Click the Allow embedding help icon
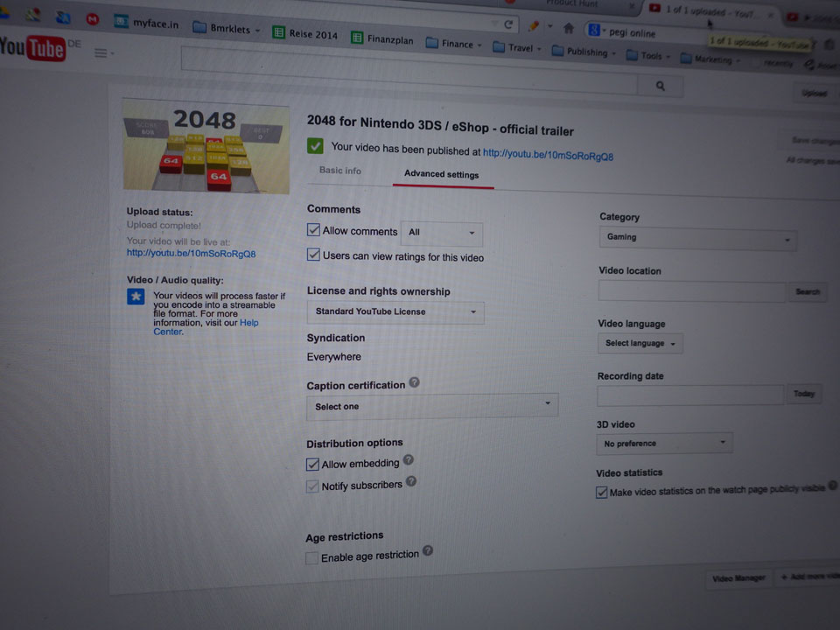This screenshot has height=630, width=840. pyautogui.click(x=408, y=460)
